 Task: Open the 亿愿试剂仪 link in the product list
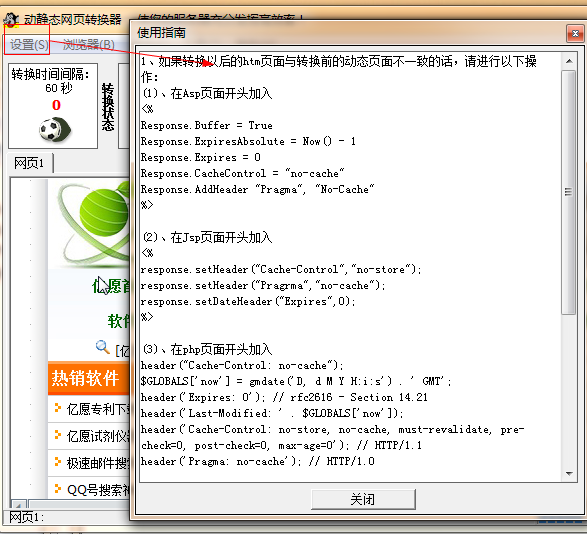pyautogui.click(x=98, y=436)
